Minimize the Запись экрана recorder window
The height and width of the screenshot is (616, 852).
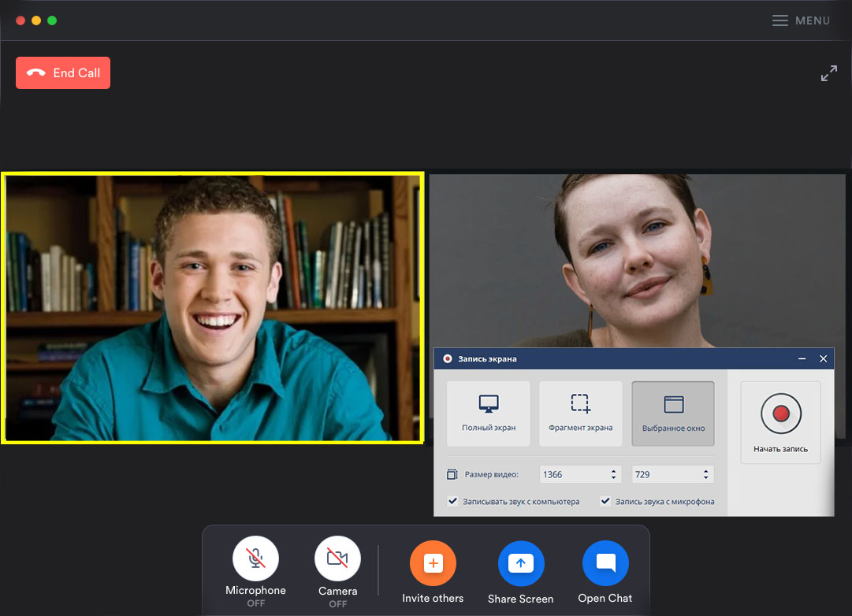click(802, 359)
